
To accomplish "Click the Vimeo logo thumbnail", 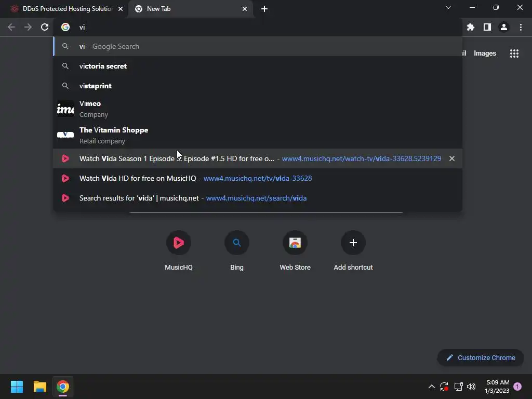I will 65,109.
